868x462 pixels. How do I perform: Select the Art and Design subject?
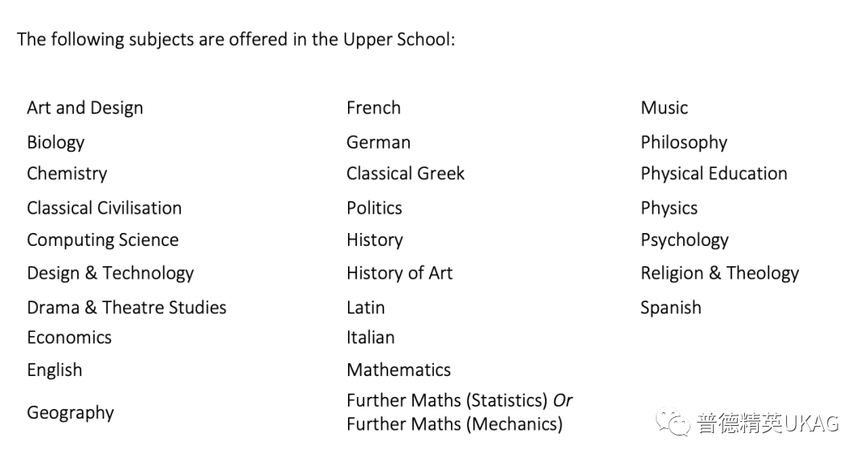pyautogui.click(x=85, y=108)
